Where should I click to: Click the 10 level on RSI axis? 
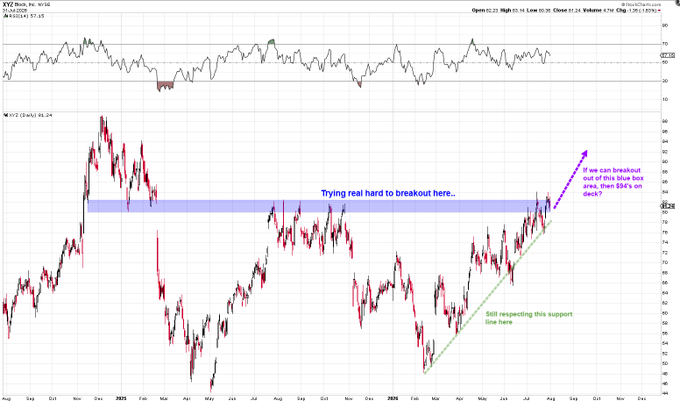pyautogui.click(x=665, y=99)
